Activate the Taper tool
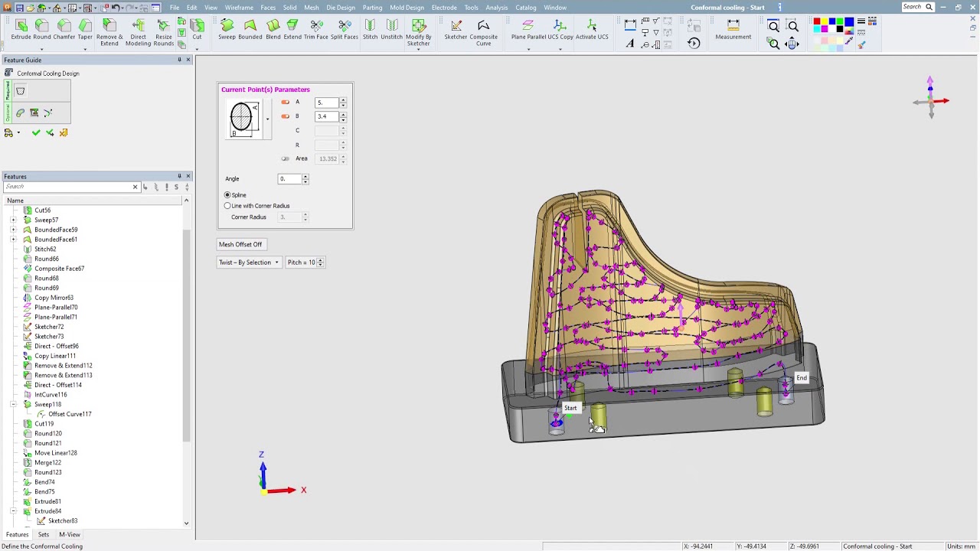Image resolution: width=980 pixels, height=551 pixels. click(85, 30)
